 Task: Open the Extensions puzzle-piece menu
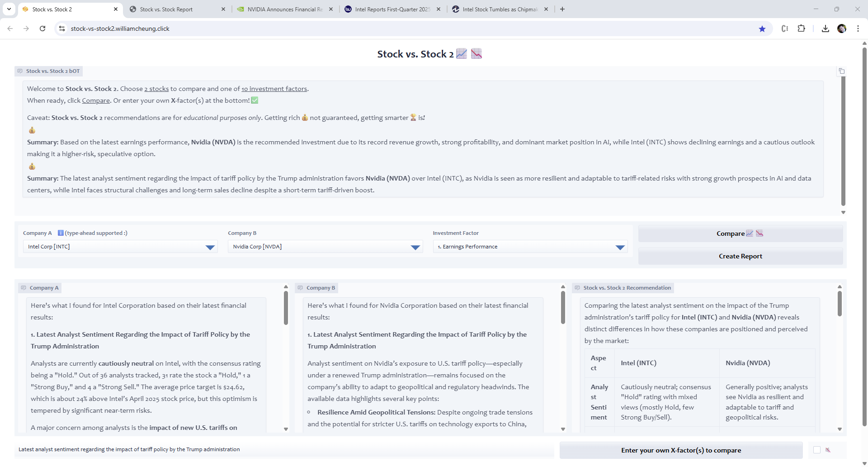point(802,29)
